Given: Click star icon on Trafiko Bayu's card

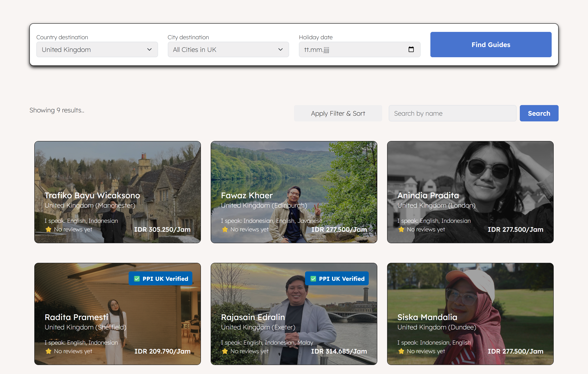Looking at the screenshot, I should [x=48, y=229].
